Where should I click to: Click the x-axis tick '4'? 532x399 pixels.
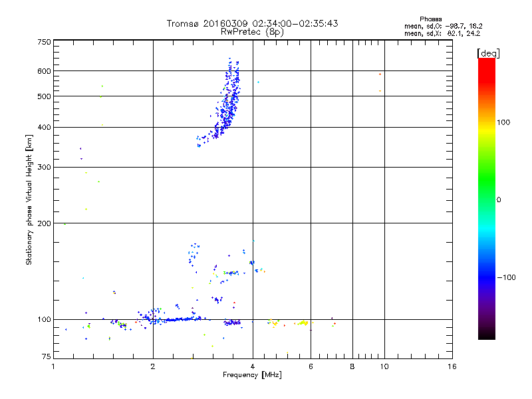253,366
